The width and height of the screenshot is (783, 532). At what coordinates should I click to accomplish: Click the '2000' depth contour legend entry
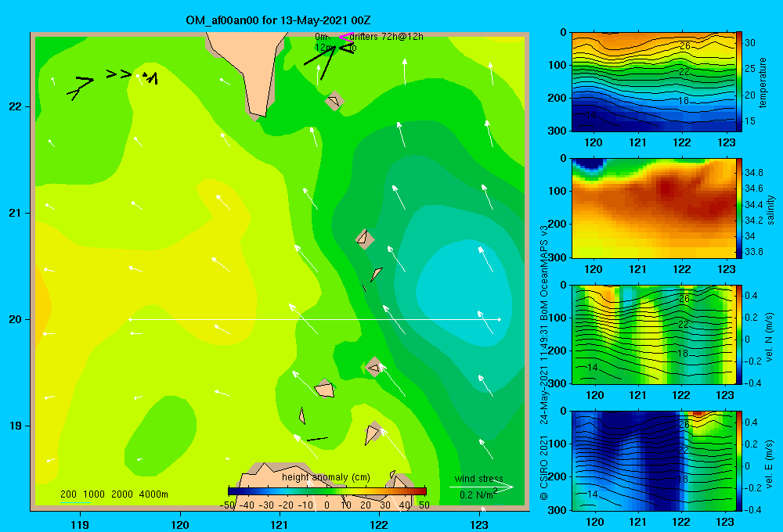click(x=122, y=494)
